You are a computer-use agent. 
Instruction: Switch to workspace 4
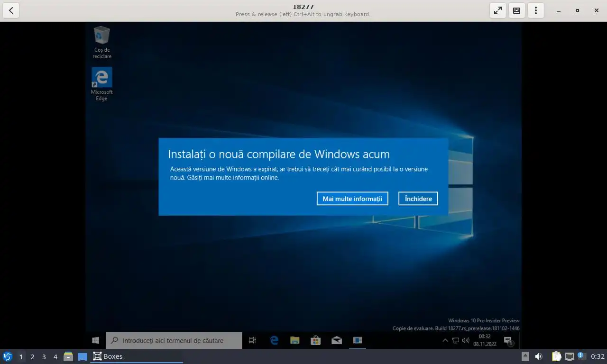[x=55, y=356]
